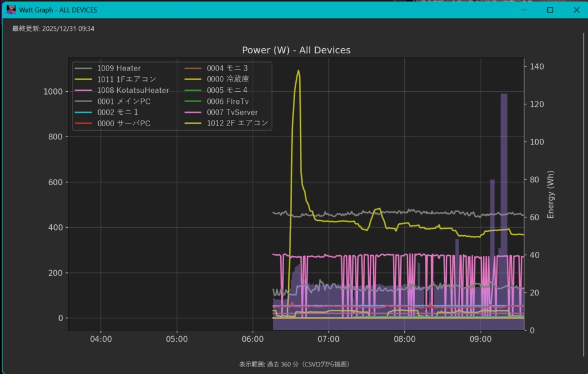The height and width of the screenshot is (374, 588).
Task: Click the 表示範囲 過去 360 分 footer text
Action: 294,364
